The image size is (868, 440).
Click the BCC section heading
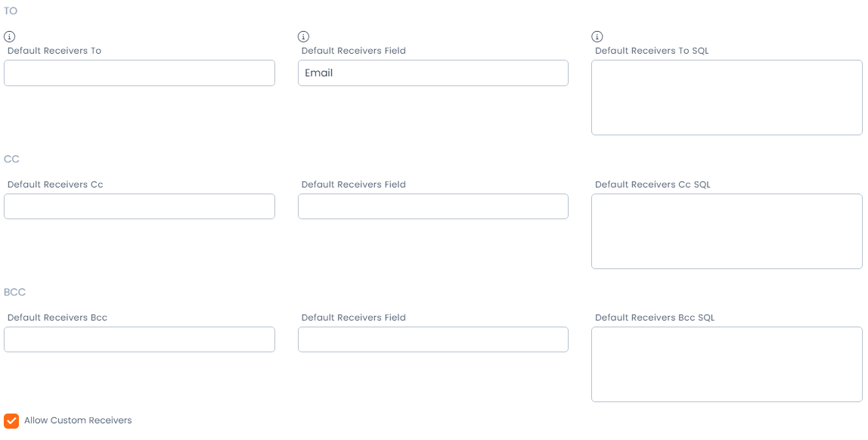(15, 292)
